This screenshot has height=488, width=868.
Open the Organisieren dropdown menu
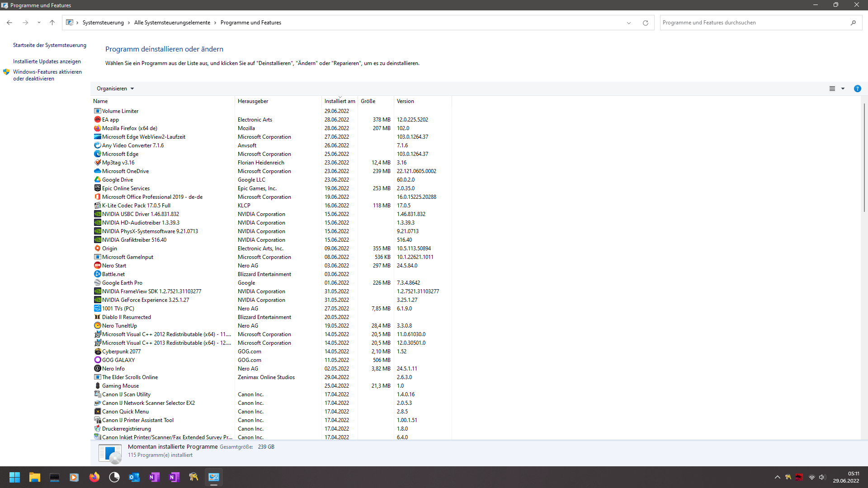point(115,89)
